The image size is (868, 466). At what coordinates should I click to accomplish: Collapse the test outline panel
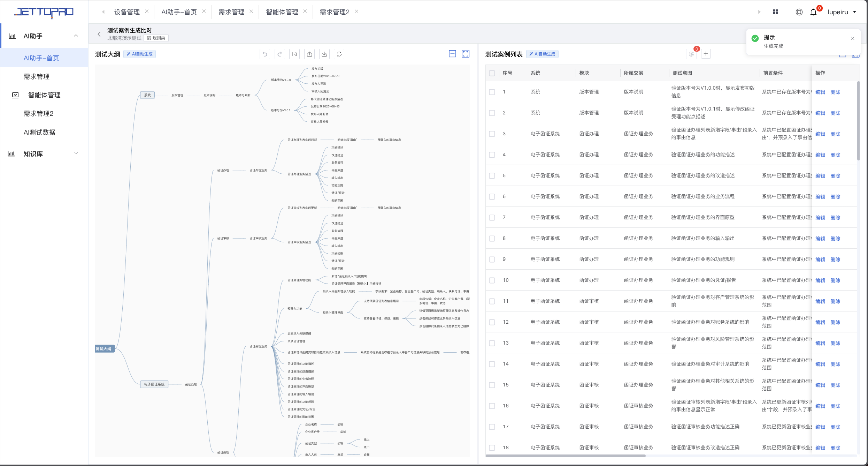click(452, 54)
